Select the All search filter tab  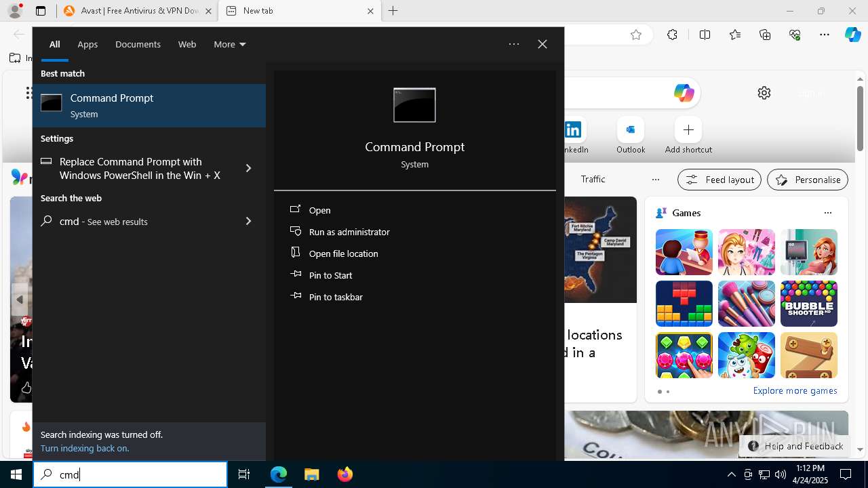(x=54, y=44)
